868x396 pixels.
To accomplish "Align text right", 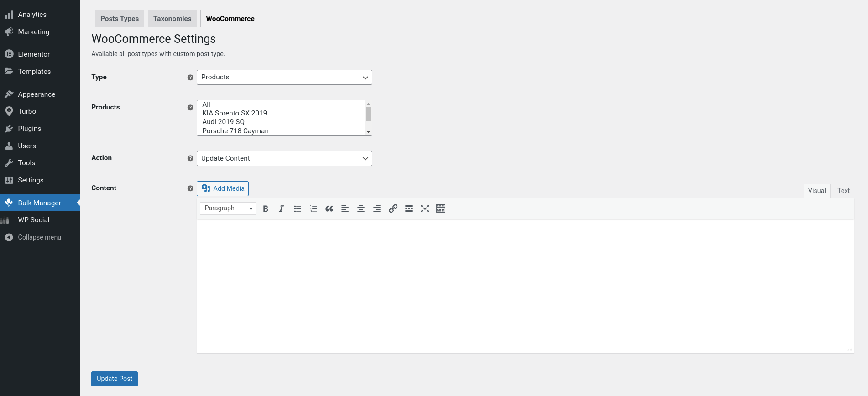I will click(377, 208).
